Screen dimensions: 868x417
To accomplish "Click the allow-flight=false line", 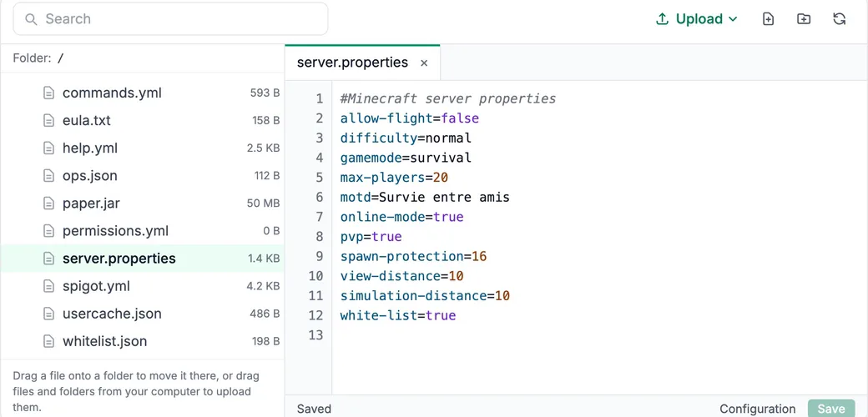I will tap(410, 118).
